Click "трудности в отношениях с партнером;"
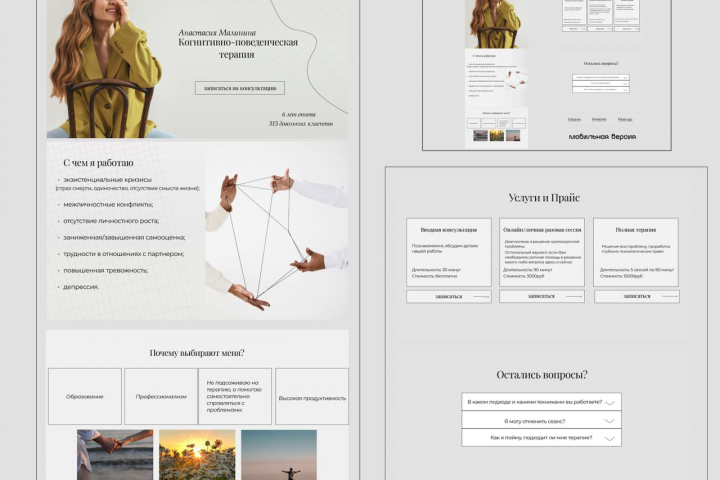The image size is (720, 480). tap(124, 254)
